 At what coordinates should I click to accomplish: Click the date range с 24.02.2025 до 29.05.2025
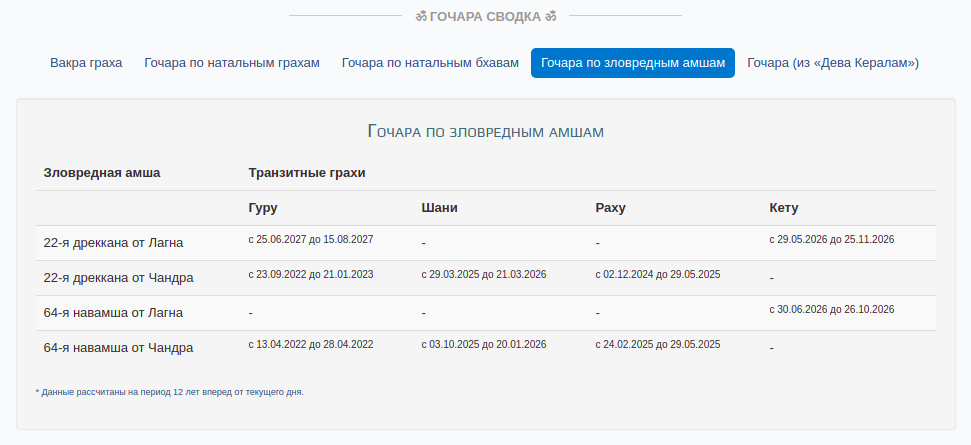tap(658, 344)
